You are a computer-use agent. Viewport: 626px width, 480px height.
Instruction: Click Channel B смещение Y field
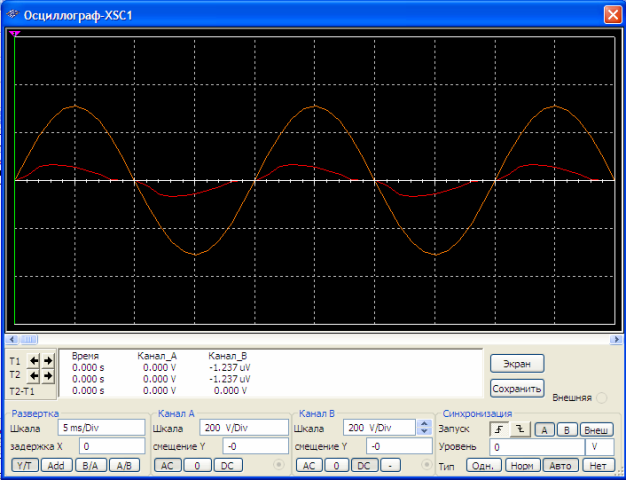coord(399,446)
